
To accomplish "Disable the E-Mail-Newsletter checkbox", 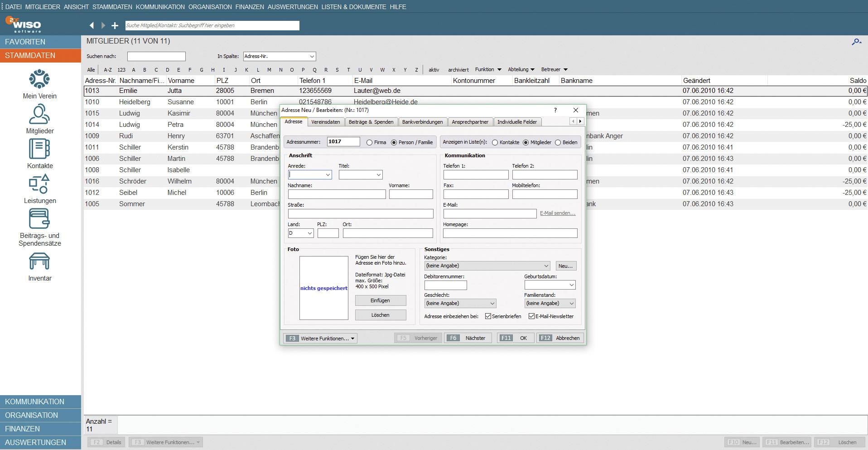I will [x=531, y=316].
